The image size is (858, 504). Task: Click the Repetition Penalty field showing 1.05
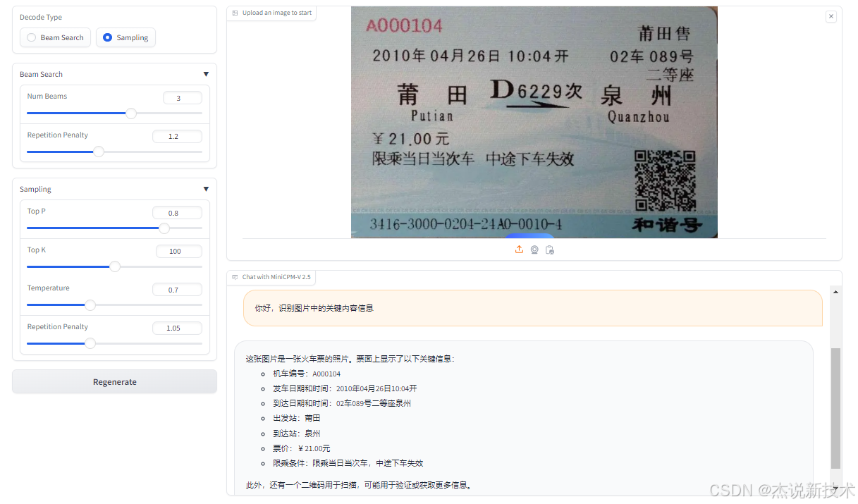click(x=178, y=328)
